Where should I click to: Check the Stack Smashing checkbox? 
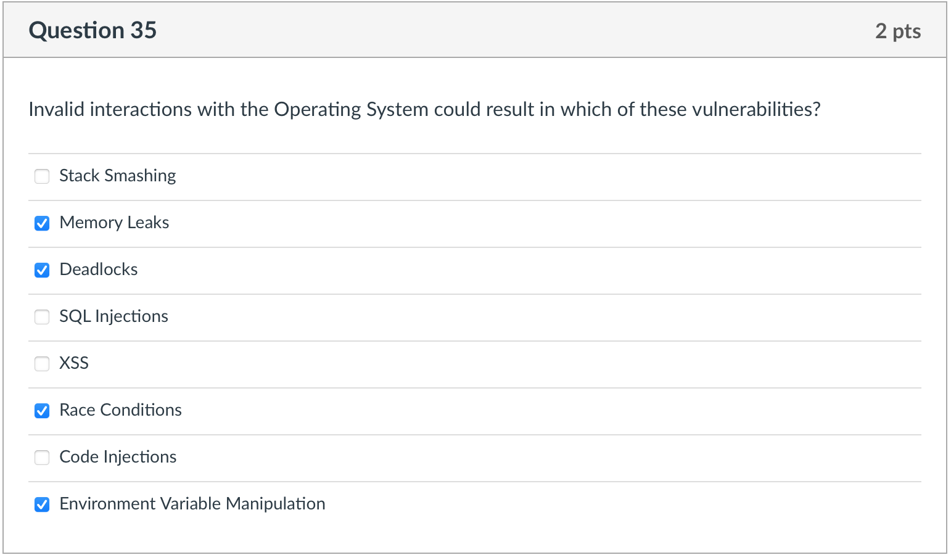(42, 176)
